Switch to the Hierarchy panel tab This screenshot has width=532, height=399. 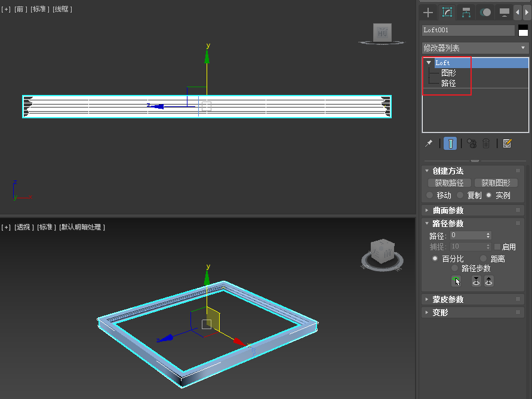(466, 13)
